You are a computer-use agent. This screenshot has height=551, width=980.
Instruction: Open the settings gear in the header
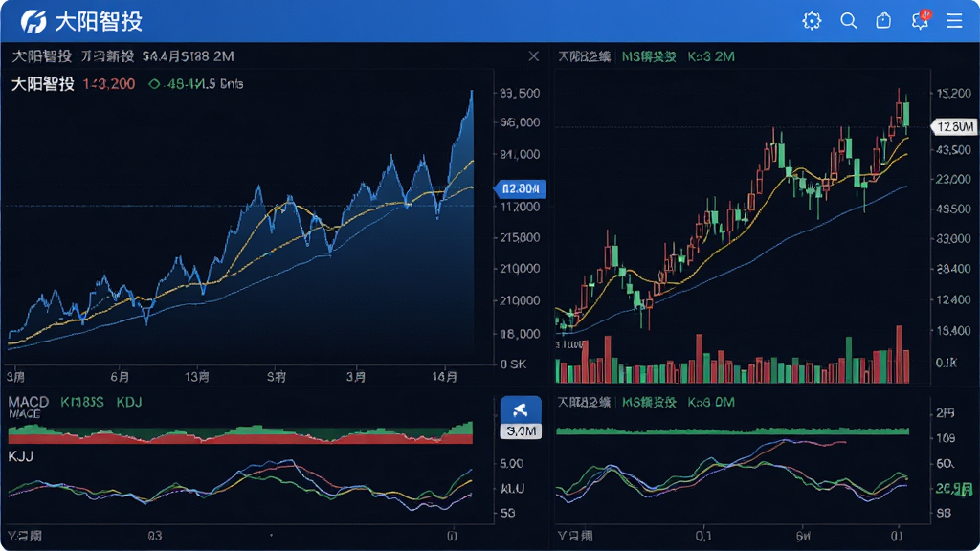tap(812, 21)
